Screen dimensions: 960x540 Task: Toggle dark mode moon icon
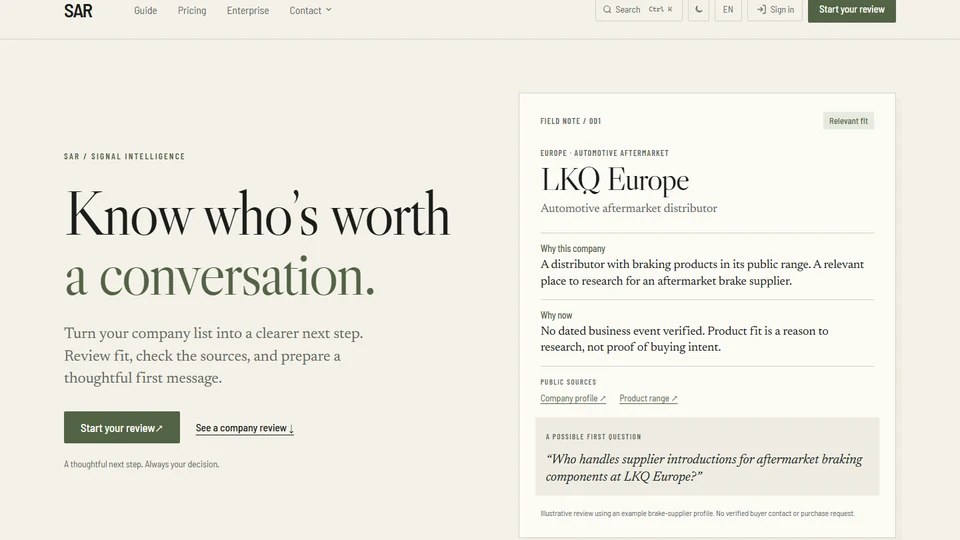[699, 10]
